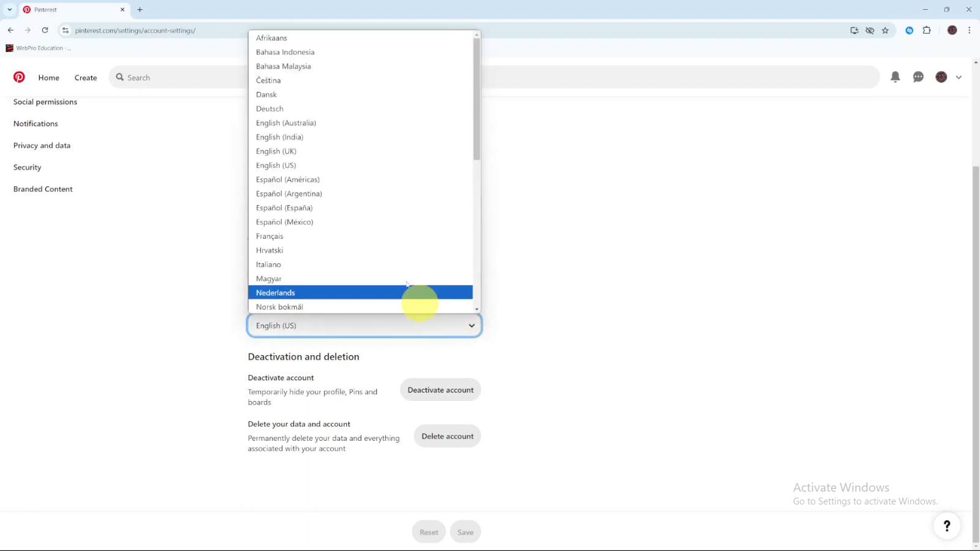
Task: Open the WebPro Education bookmark
Action: [38, 48]
